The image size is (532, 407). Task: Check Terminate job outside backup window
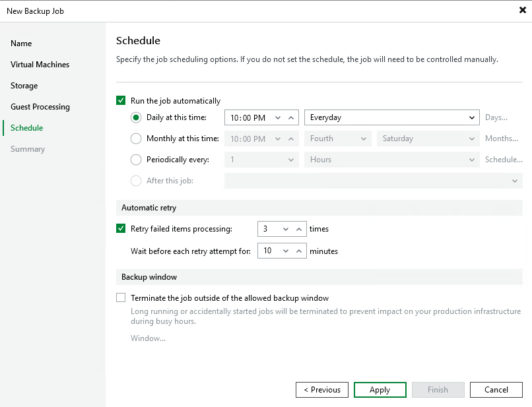click(x=121, y=297)
